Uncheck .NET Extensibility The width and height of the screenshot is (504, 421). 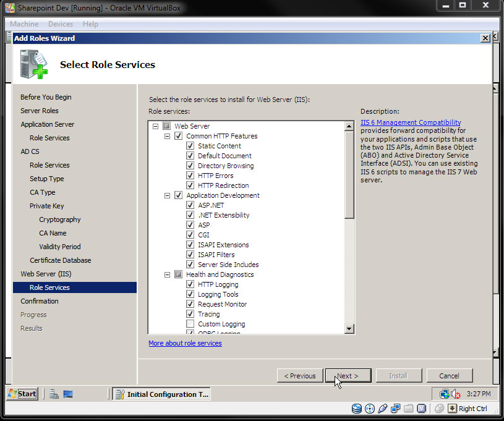click(x=190, y=215)
